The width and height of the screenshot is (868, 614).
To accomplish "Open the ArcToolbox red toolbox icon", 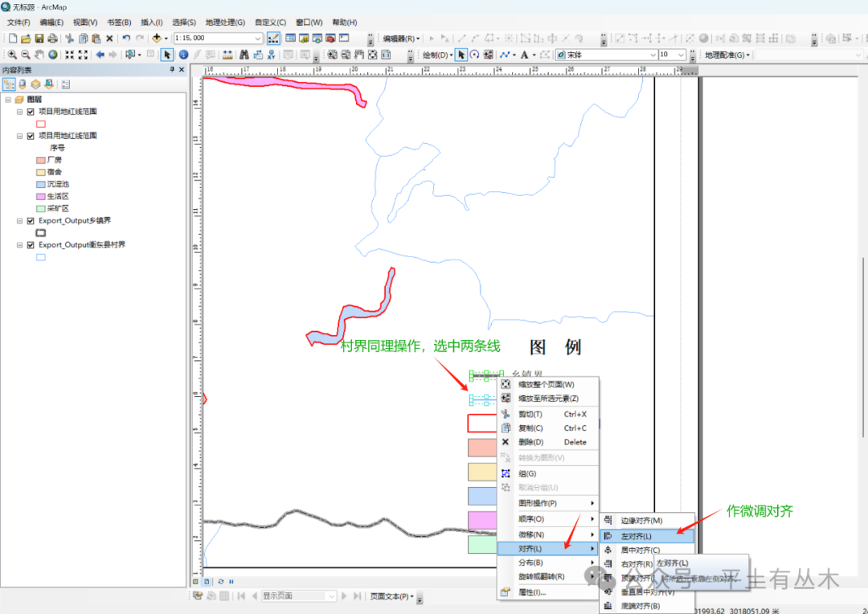I will click(330, 39).
